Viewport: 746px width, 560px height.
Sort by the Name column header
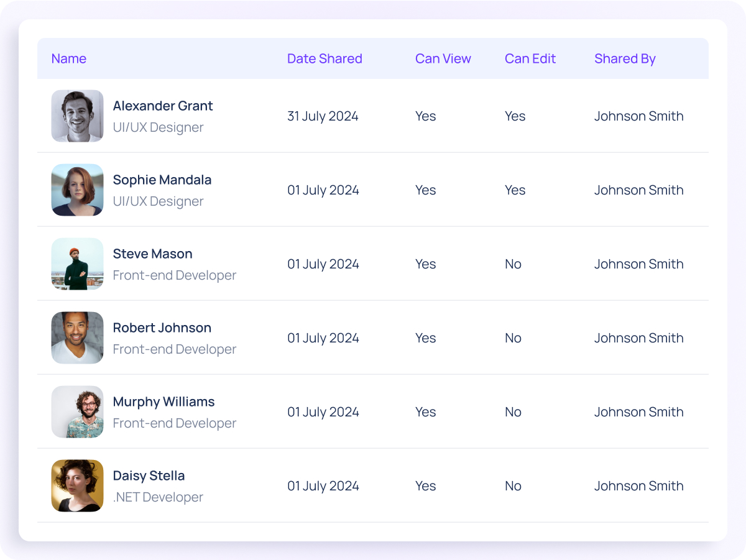point(68,58)
